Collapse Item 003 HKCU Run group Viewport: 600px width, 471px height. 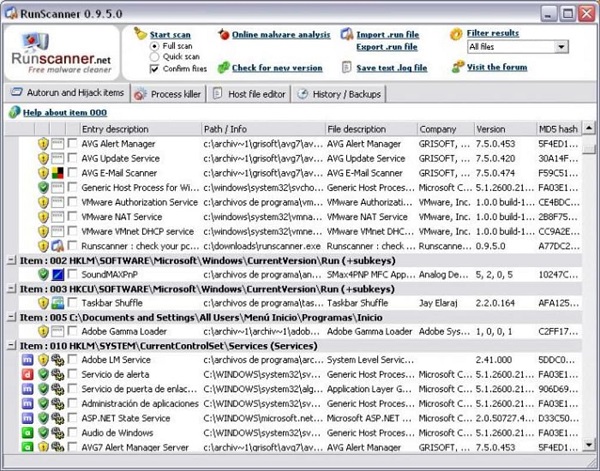coord(11,288)
